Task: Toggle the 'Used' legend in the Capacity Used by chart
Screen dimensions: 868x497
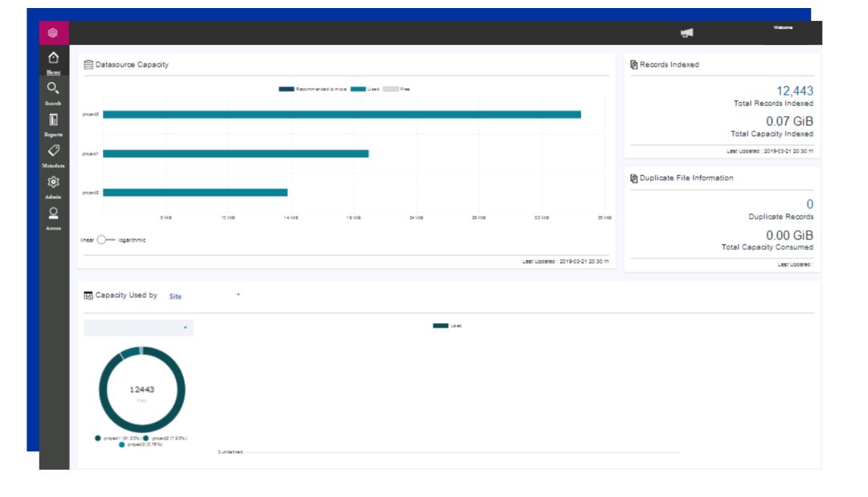Action: click(x=440, y=326)
